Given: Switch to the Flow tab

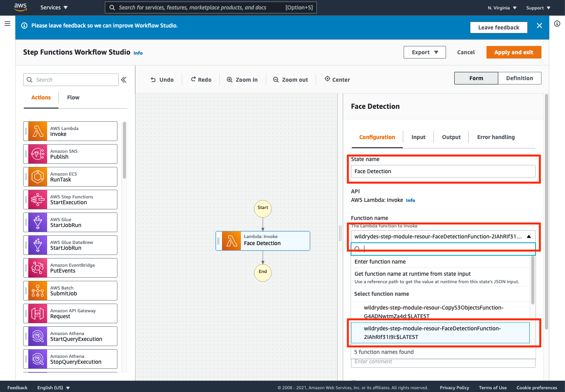Looking at the screenshot, I should pyautogui.click(x=73, y=97).
